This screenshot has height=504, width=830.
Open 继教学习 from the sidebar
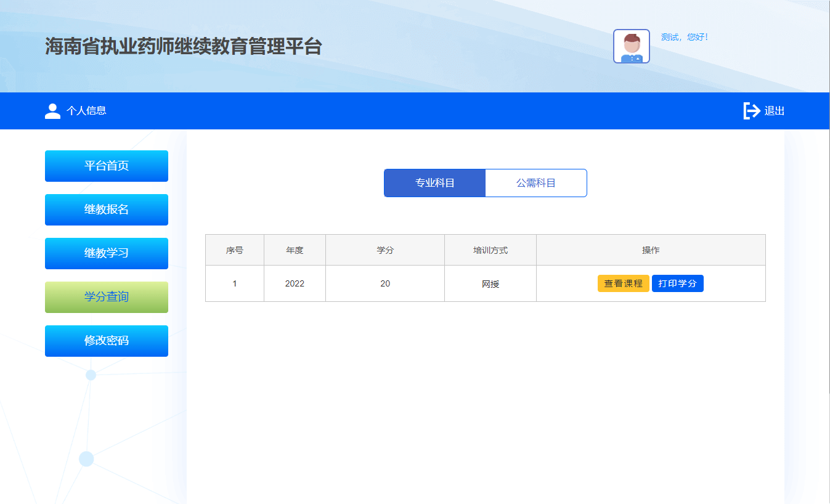(x=107, y=253)
